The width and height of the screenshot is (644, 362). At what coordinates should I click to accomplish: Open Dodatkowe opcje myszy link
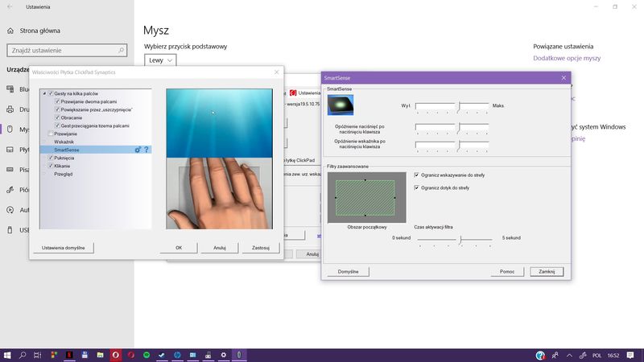point(567,58)
